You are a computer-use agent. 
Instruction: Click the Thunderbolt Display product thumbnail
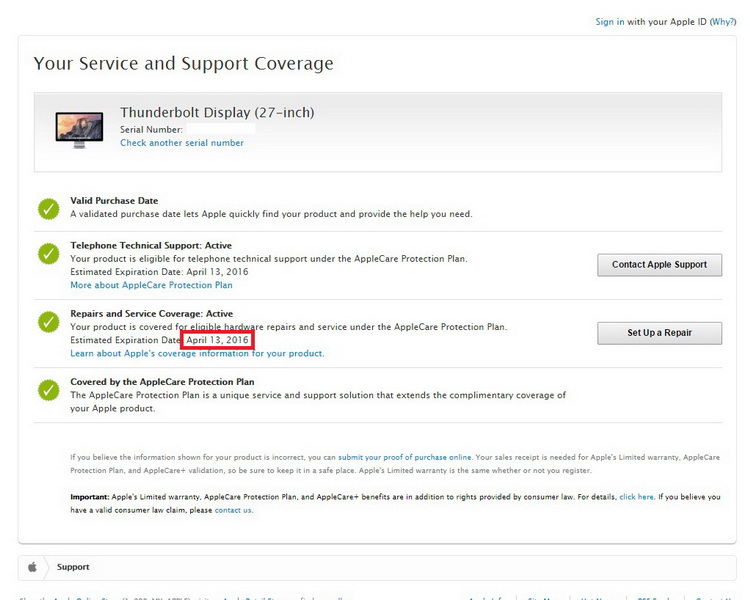click(x=79, y=130)
